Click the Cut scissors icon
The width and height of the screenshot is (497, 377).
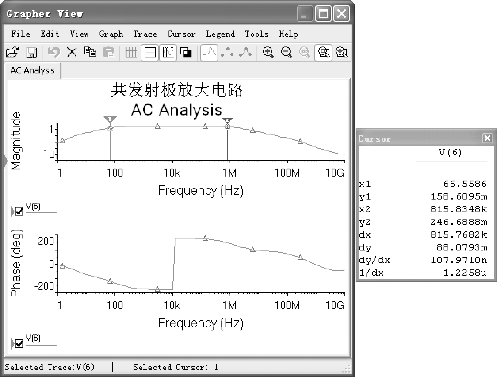point(71,52)
